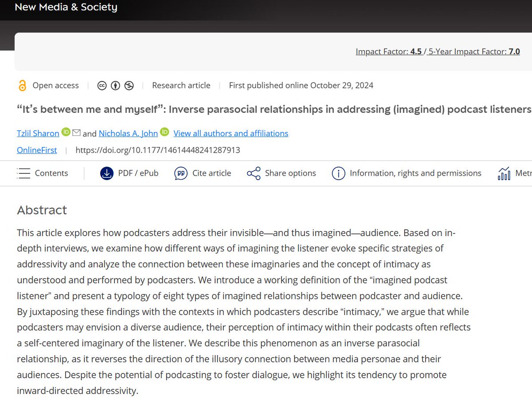Open Nicholas A. John's green ORCID iD icon
Screen dimensions: 532x404
165,132
